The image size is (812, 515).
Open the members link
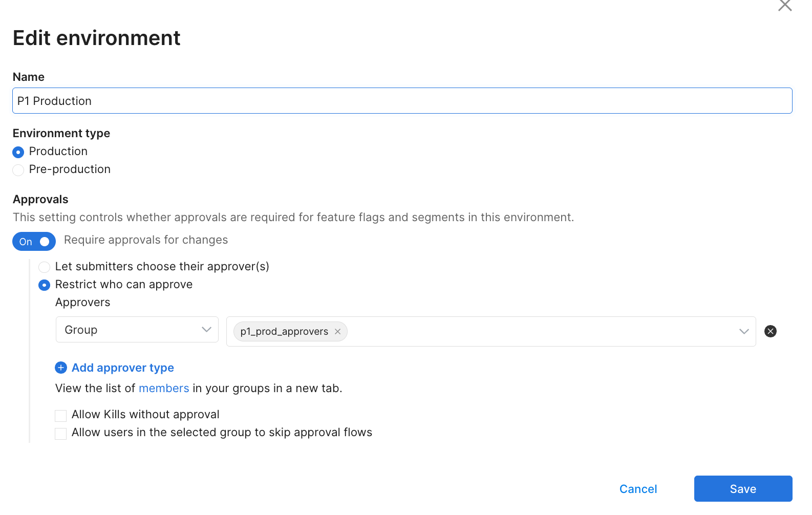point(164,388)
